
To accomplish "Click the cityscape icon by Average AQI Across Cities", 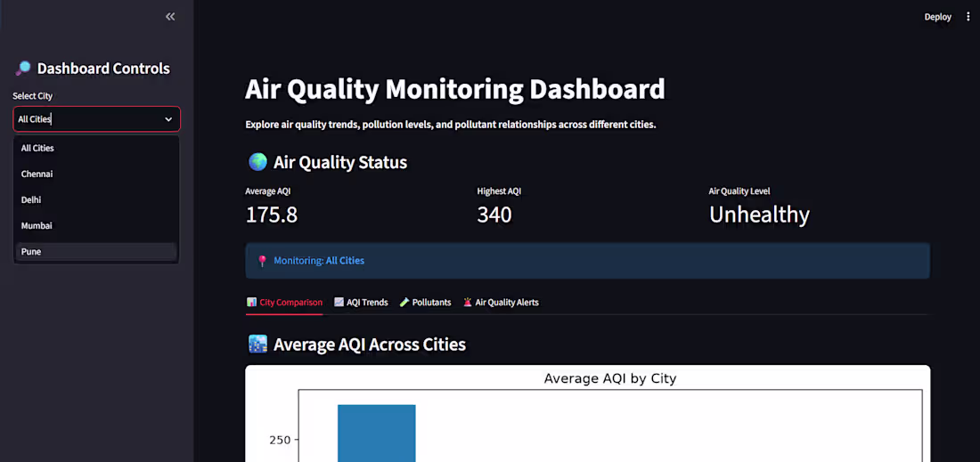I will click(x=257, y=344).
